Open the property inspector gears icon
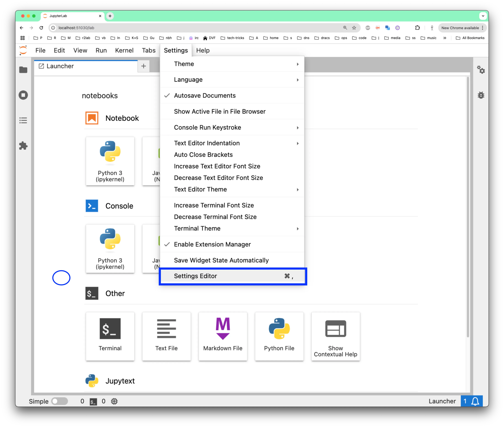Screen dimensions: 504x427 pyautogui.click(x=481, y=70)
